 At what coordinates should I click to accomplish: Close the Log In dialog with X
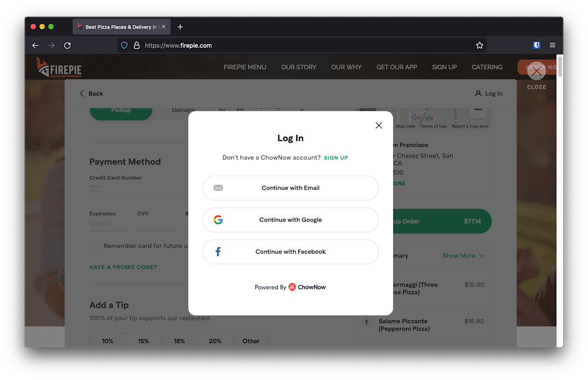[x=378, y=125]
